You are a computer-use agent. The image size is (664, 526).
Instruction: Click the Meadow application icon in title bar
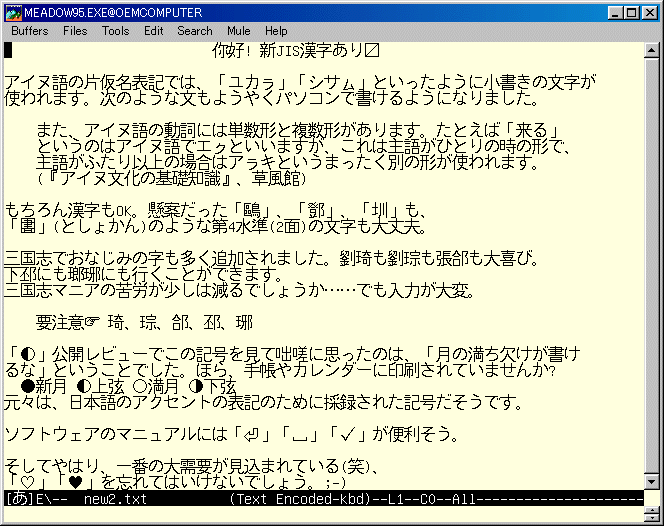[x=12, y=12]
